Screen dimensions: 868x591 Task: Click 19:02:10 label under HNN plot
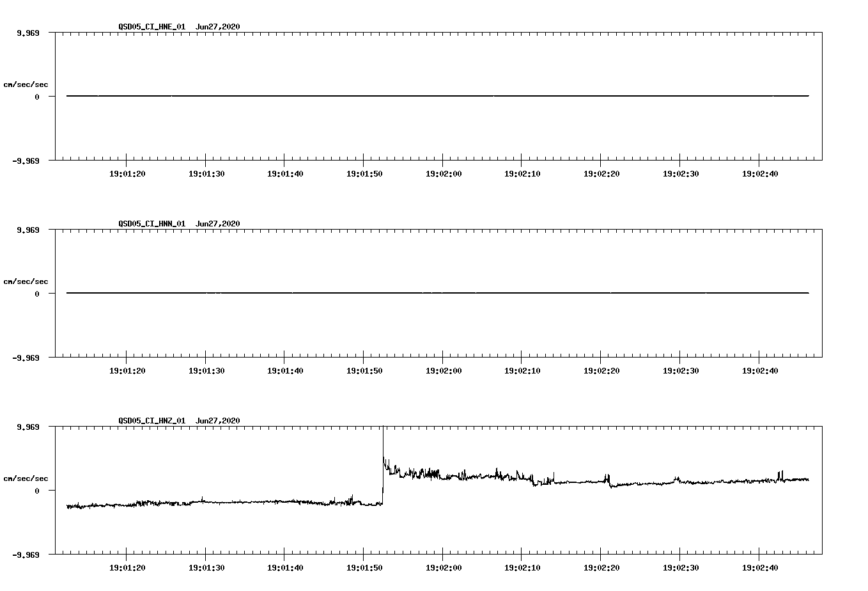pyautogui.click(x=522, y=371)
